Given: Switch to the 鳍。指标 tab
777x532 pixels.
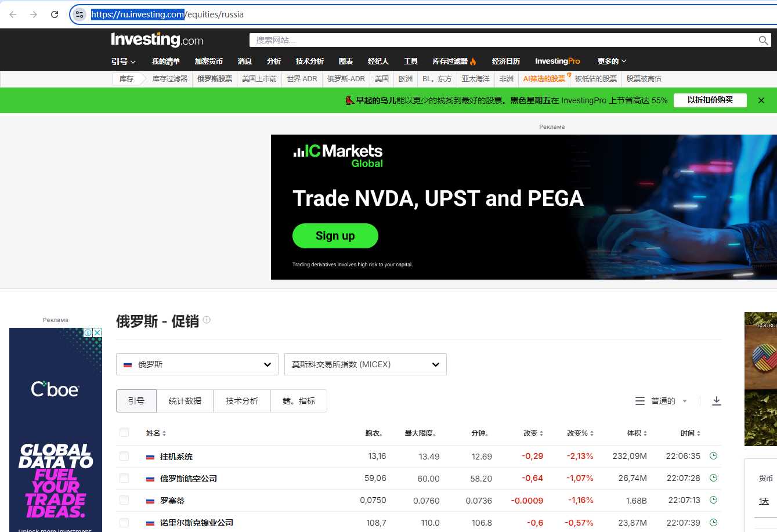Looking at the screenshot, I should tap(299, 401).
